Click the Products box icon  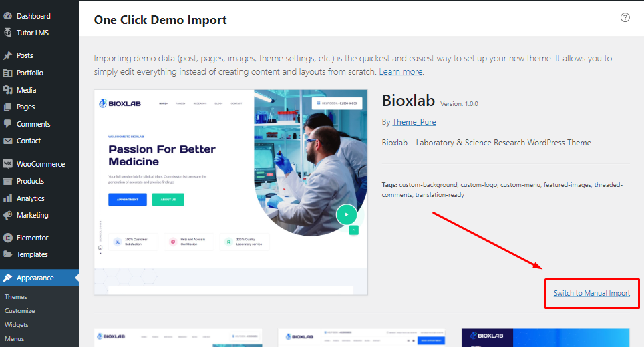(7, 181)
